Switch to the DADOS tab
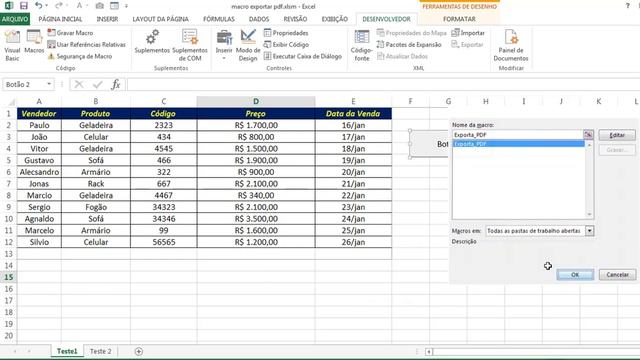Image resolution: width=640 pixels, height=360 pixels. [x=259, y=19]
